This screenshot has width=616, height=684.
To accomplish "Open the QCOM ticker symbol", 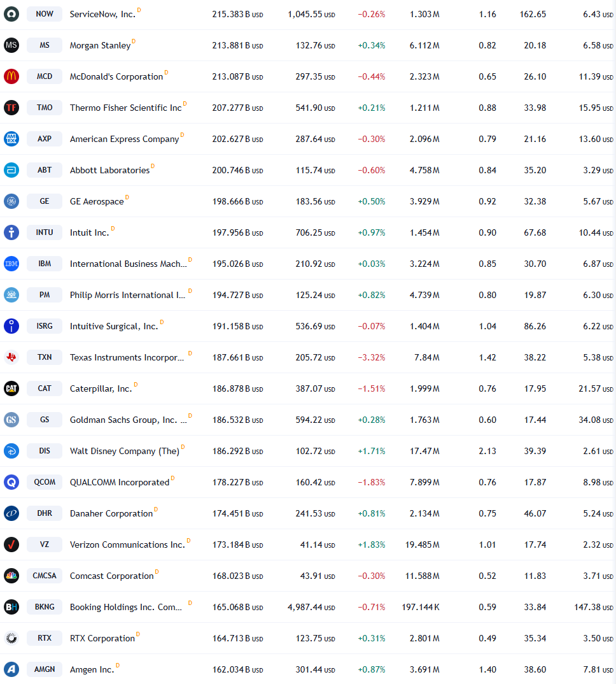I will coord(45,482).
